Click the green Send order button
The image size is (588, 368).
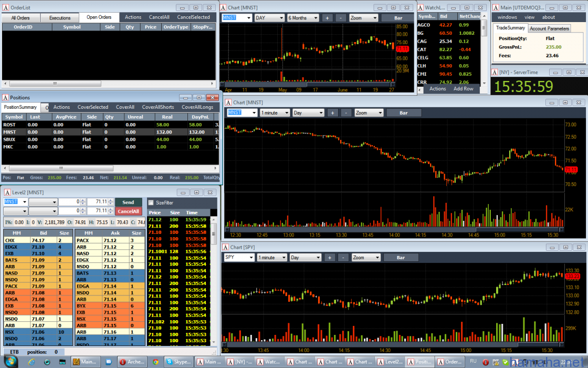coord(128,202)
